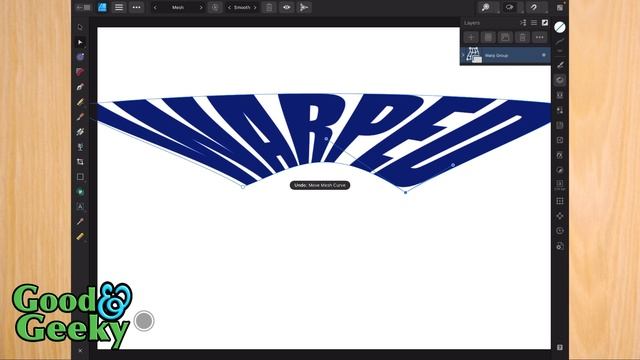The width and height of the screenshot is (640, 360).
Task: Tap the delete trash icon in toolbar
Action: tap(269, 7)
